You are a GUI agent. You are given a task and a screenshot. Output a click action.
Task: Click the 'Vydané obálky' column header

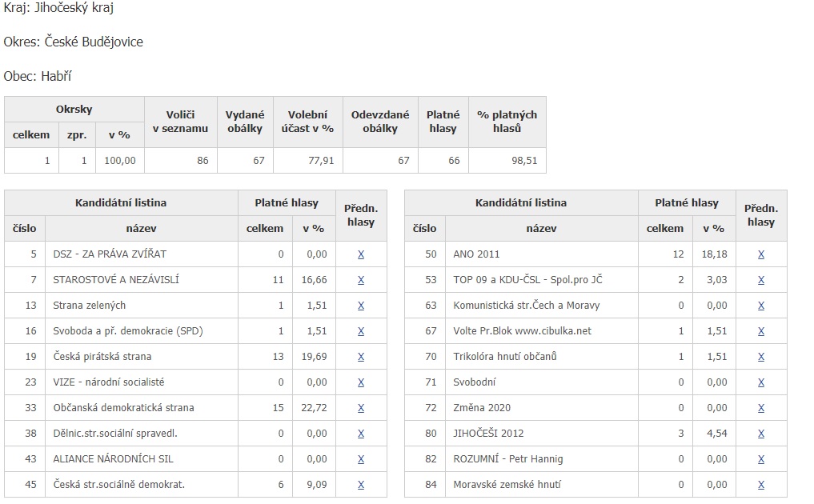(x=245, y=122)
